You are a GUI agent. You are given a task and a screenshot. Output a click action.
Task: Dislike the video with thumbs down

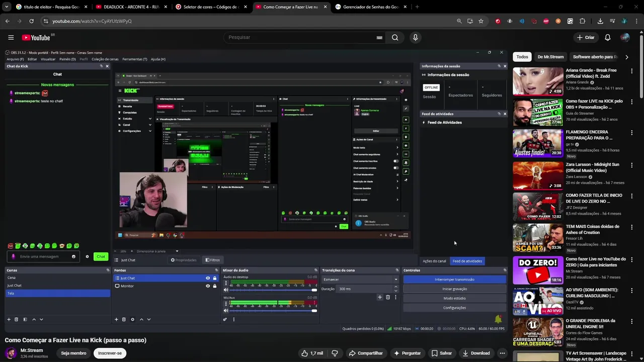click(x=335, y=353)
